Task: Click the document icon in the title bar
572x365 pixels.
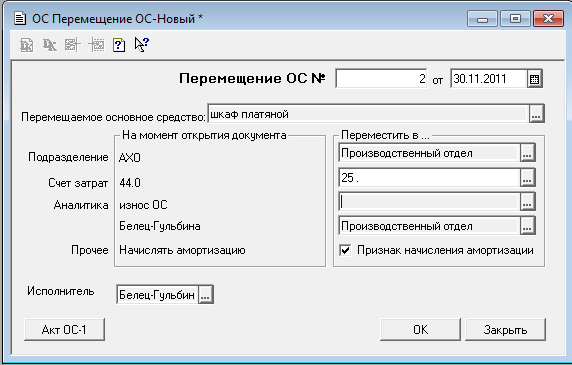Action: tap(20, 18)
